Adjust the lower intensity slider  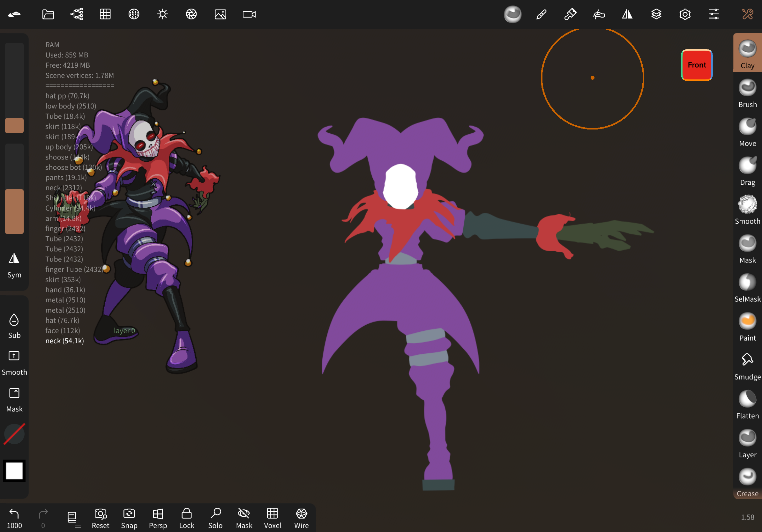(x=14, y=189)
